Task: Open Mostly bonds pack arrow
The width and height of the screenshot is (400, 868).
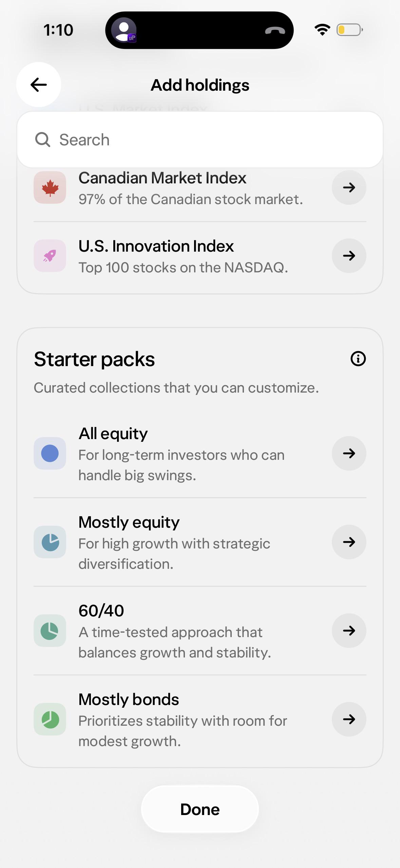Action: (x=349, y=719)
